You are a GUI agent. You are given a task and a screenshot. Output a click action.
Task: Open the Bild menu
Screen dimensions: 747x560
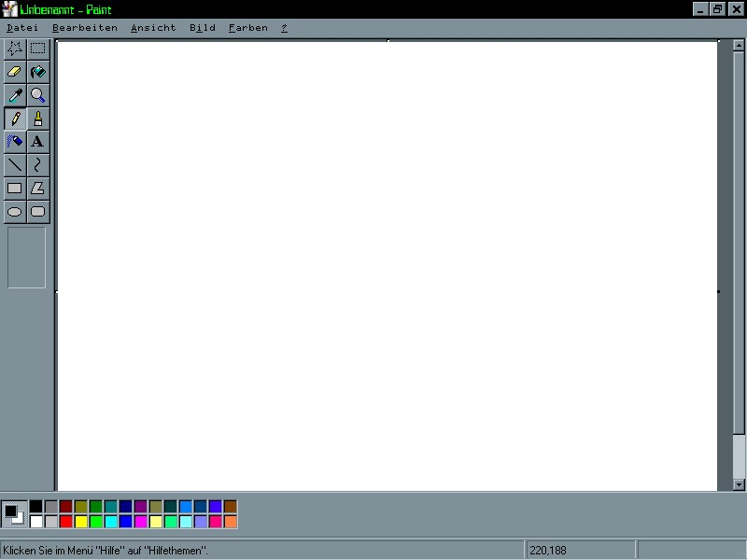(x=203, y=28)
